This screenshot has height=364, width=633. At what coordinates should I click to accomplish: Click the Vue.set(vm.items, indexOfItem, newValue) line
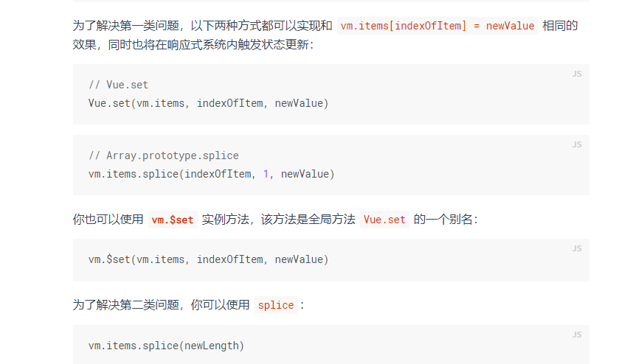coord(208,103)
